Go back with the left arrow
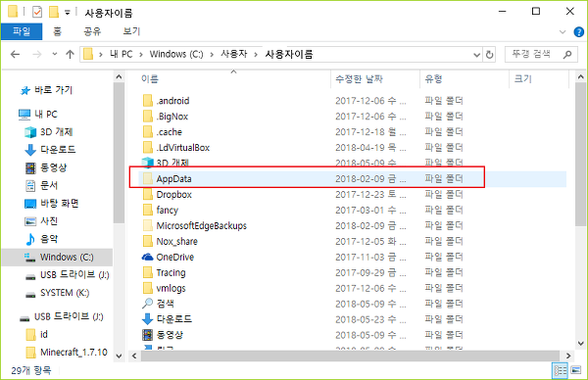This screenshot has width=588, height=380. coord(15,55)
